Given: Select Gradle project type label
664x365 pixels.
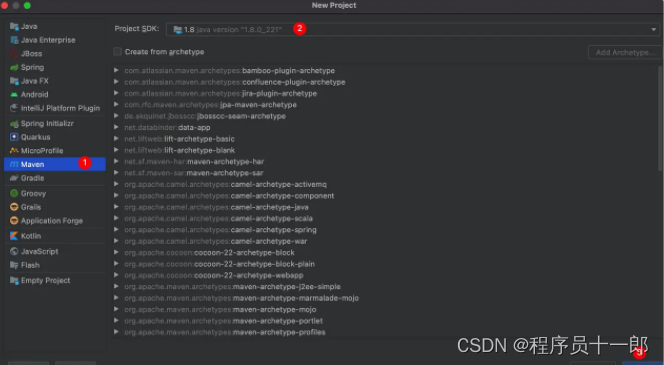Looking at the screenshot, I should click(33, 178).
